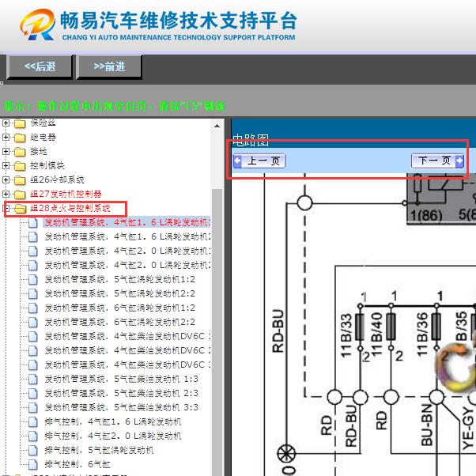Screen dimensions: 476x476
Task: Collapse the 组28点火与控制系统 folder node
Action: 6,208
